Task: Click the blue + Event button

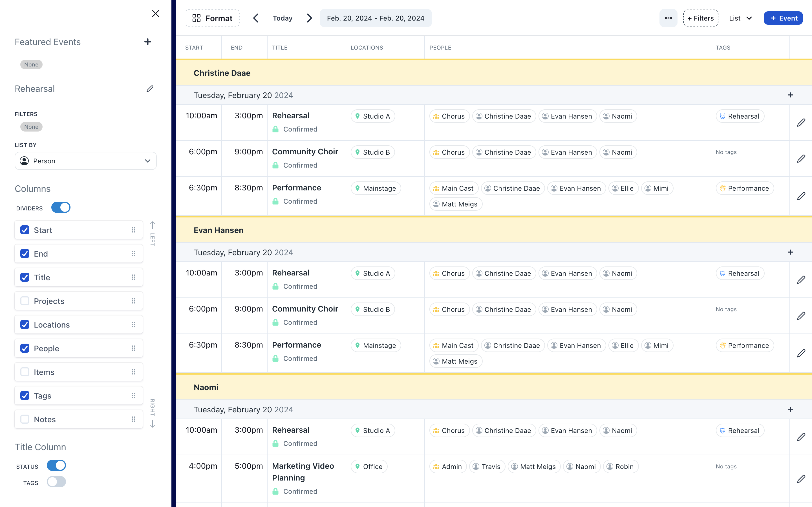Action: coord(783,18)
